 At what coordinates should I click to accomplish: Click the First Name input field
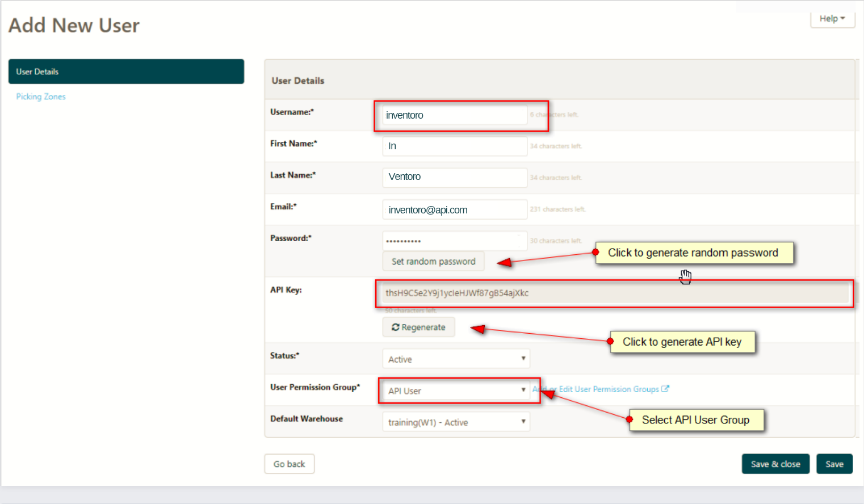454,146
